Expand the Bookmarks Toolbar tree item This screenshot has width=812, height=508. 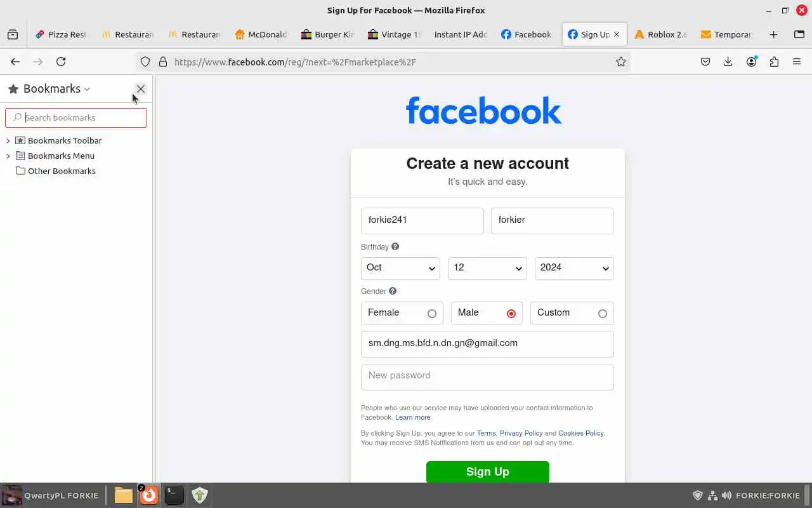8,140
